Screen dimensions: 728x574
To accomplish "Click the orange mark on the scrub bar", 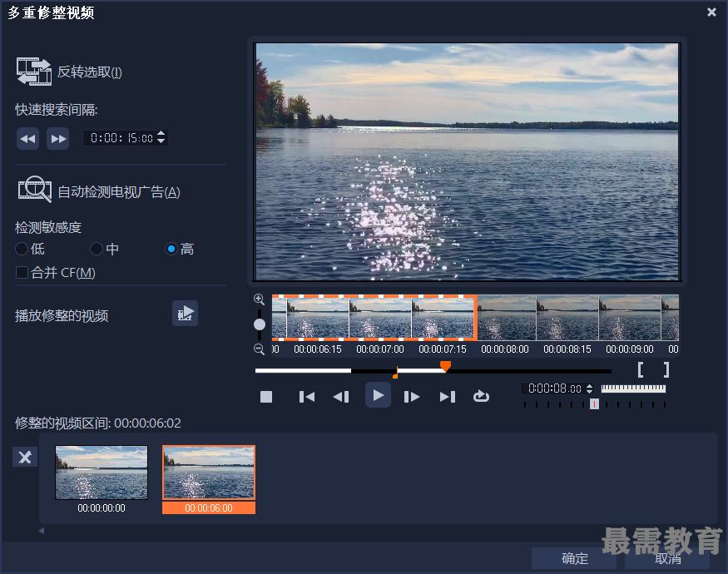I will click(x=395, y=373).
